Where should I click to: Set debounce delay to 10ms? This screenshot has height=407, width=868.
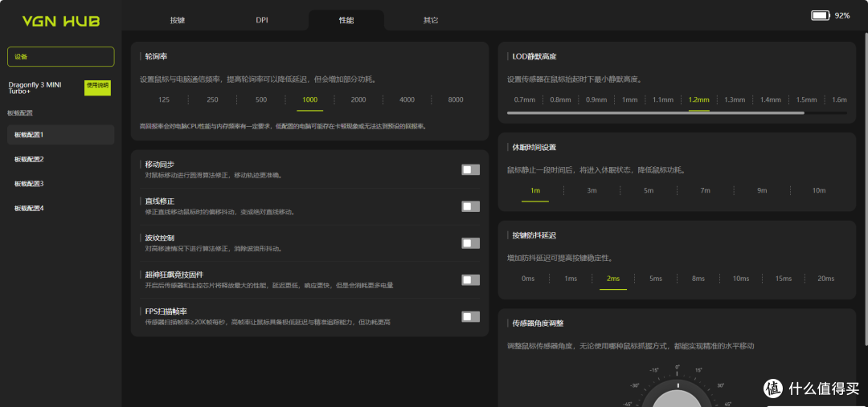pyautogui.click(x=741, y=279)
